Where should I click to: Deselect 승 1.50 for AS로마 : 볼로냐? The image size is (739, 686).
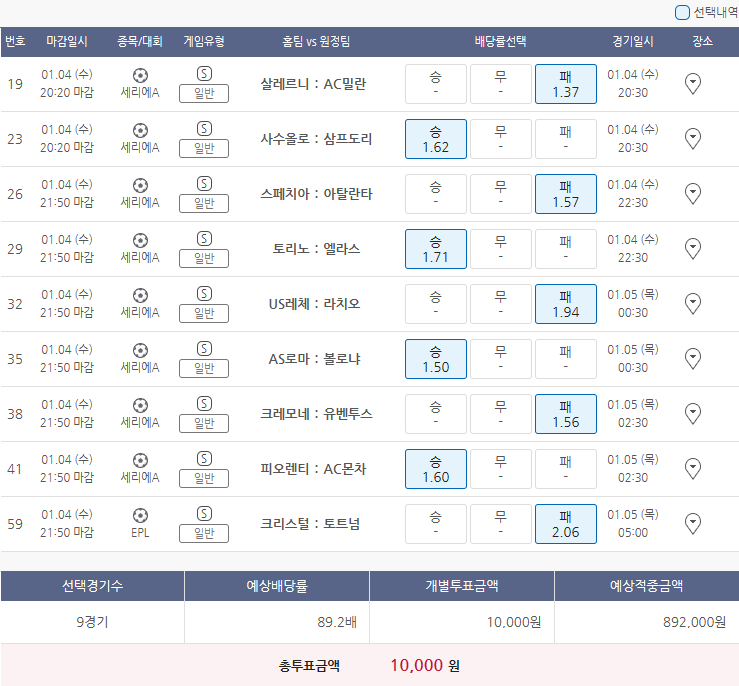[435, 359]
